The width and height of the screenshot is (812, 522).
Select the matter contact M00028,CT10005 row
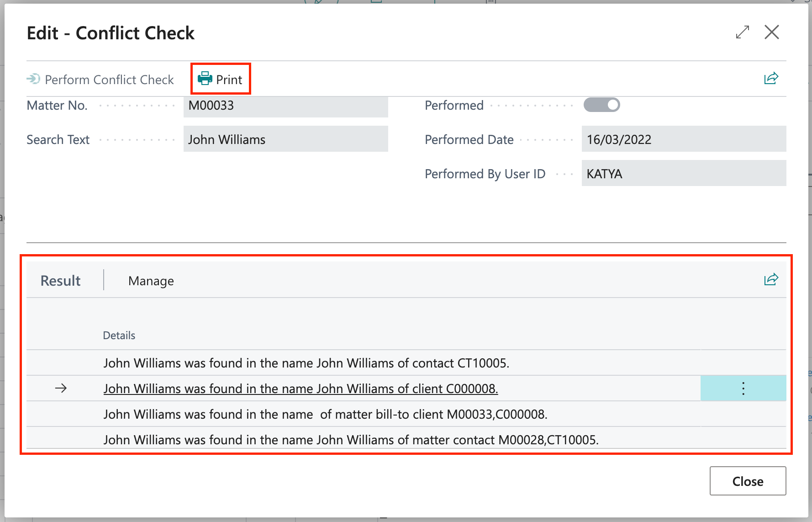(x=406, y=439)
